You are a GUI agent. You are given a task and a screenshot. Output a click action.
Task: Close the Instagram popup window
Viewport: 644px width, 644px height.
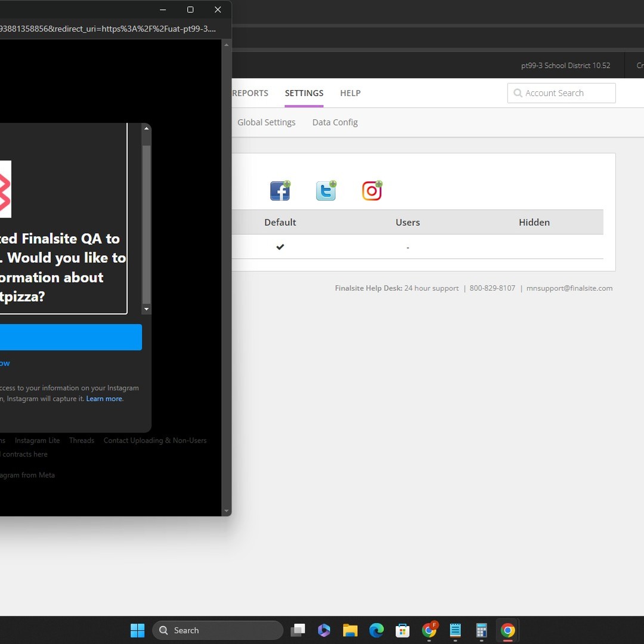[218, 10]
